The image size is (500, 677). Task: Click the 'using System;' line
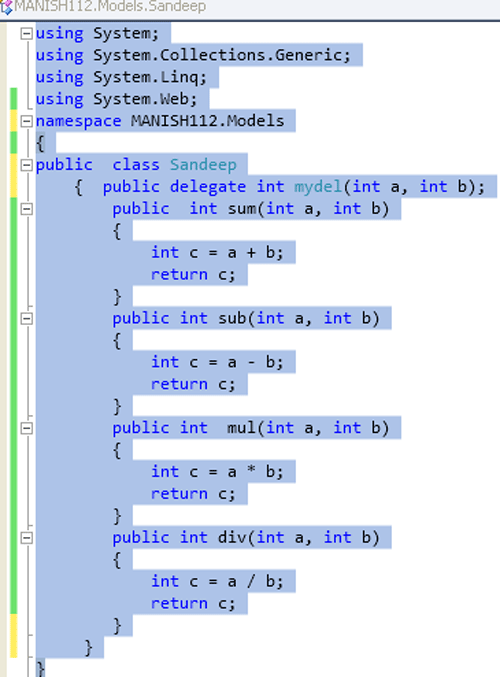pos(98,33)
